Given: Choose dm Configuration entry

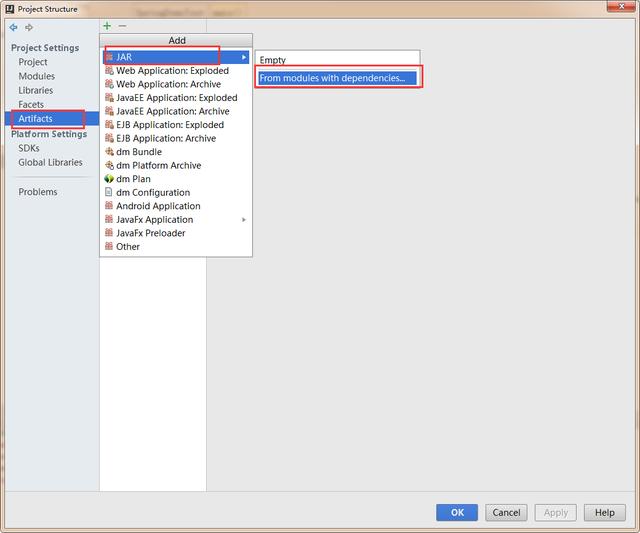Looking at the screenshot, I should point(176,192).
